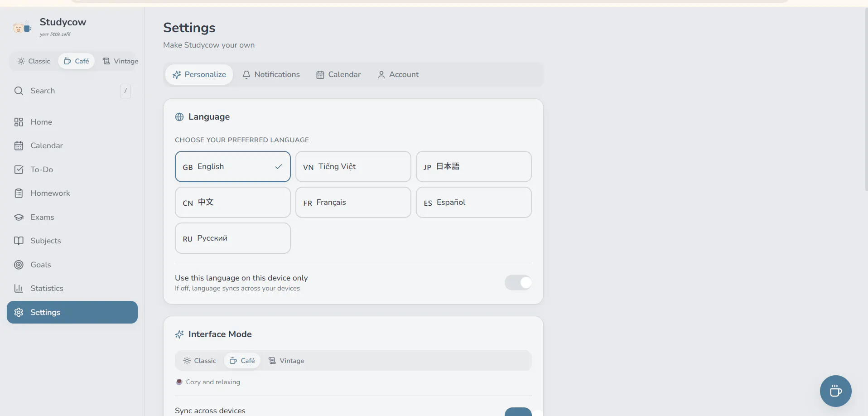The image size is (868, 416).
Task: Click the globe icon beside Language heading
Action: pos(179,117)
